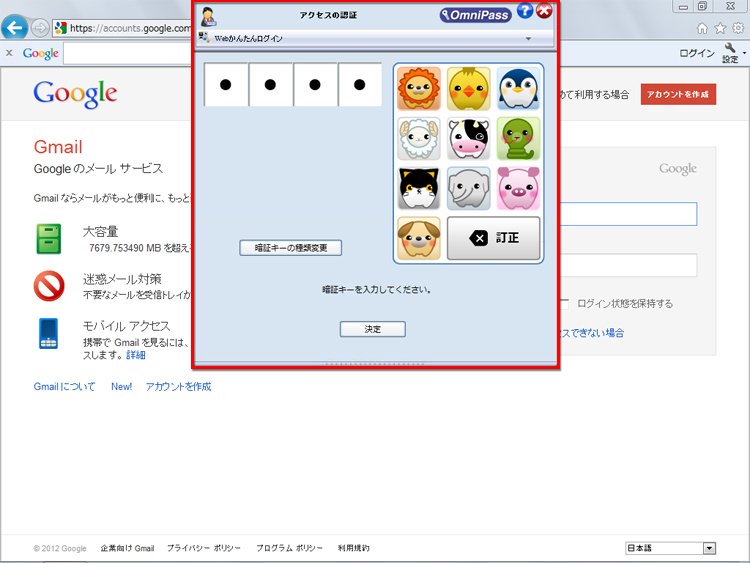Expand the Webかんたんログイン dropdown
The image size is (750, 563).
coord(529,38)
